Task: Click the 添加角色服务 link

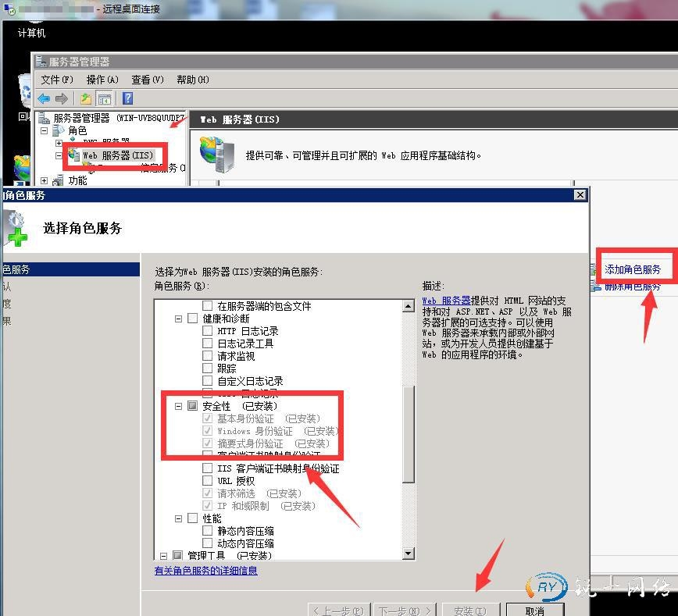Action: click(633, 269)
